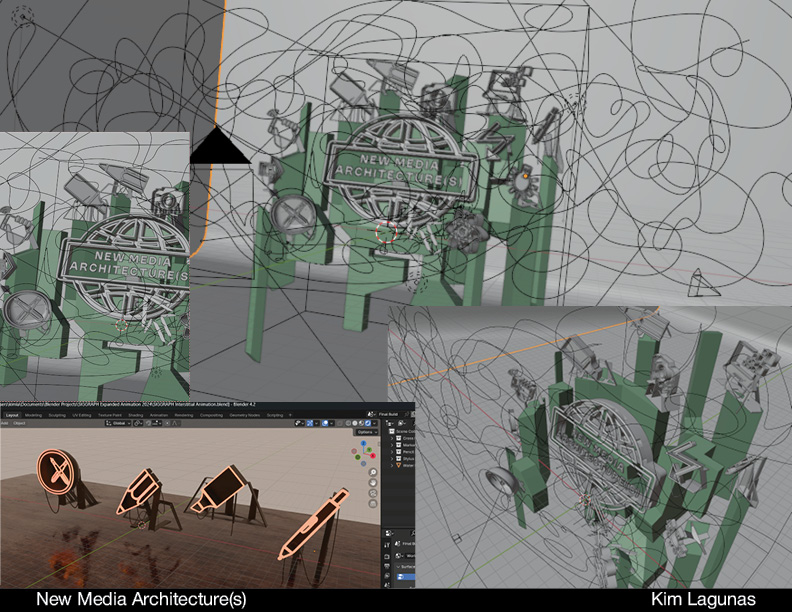Open the viewport Options dropdown
The height and width of the screenshot is (612, 792).
click(367, 432)
